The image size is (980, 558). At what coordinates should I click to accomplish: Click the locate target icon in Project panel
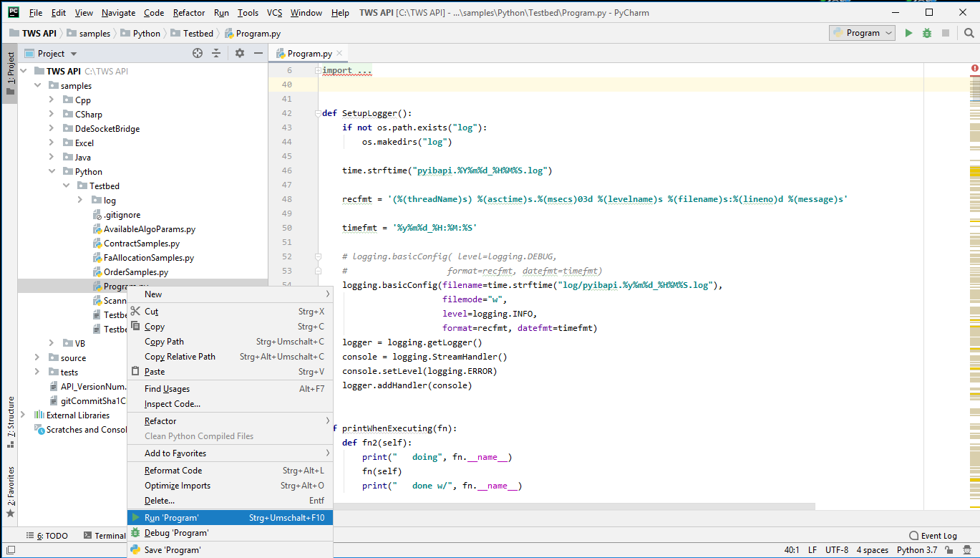click(x=198, y=53)
